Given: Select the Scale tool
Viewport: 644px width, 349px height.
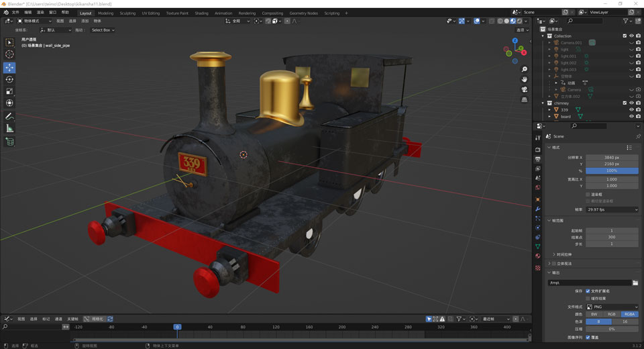Looking at the screenshot, I should pos(9,91).
